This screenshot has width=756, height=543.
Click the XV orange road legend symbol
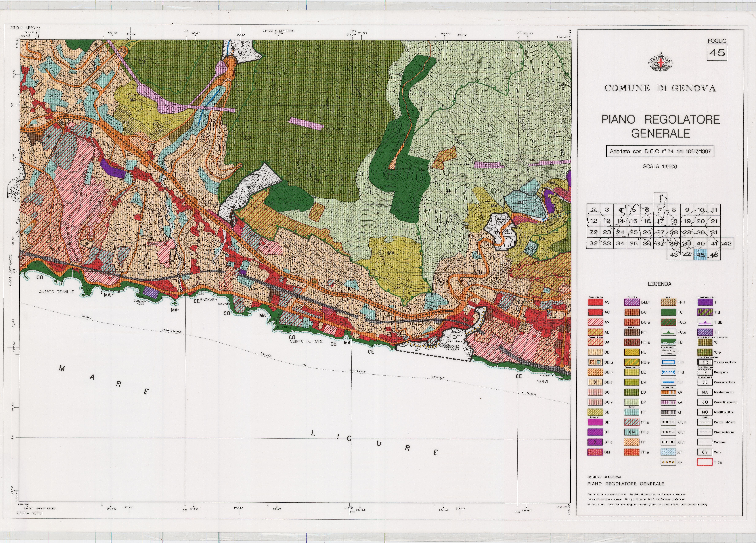point(668,392)
